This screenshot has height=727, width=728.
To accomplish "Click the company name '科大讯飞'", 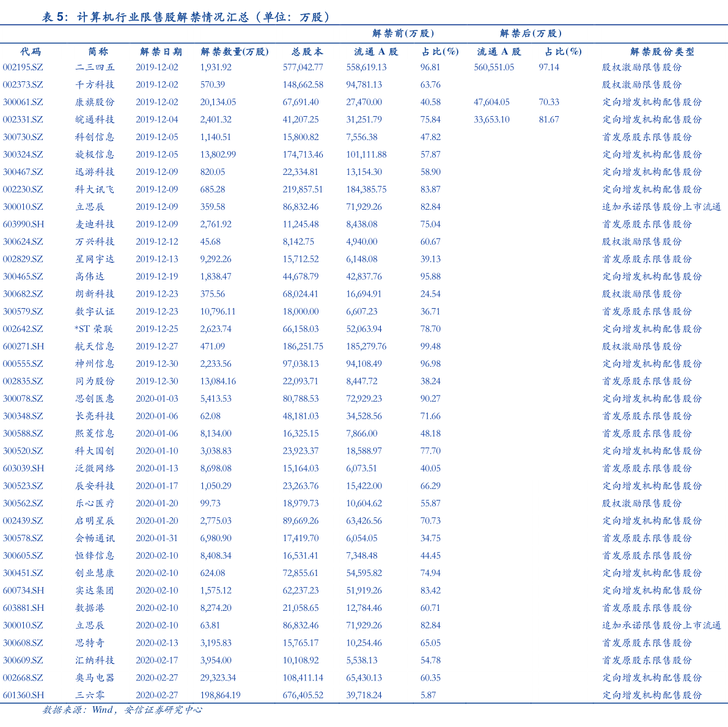I will (x=95, y=190).
